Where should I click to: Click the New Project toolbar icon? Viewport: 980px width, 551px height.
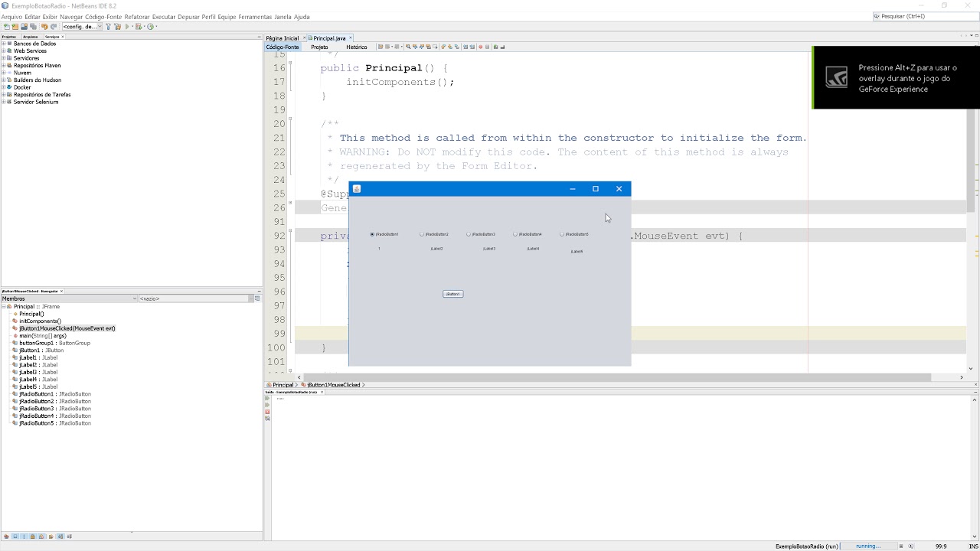pyautogui.click(x=15, y=27)
